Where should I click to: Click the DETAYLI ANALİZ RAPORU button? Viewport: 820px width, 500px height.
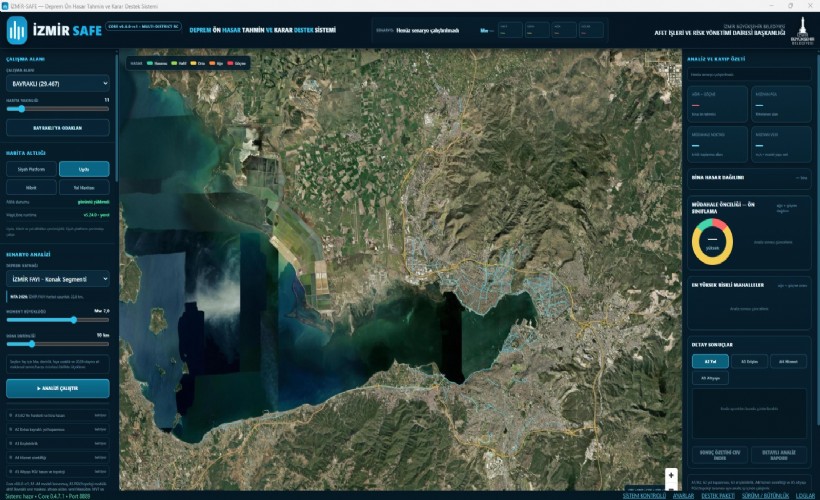point(779,455)
